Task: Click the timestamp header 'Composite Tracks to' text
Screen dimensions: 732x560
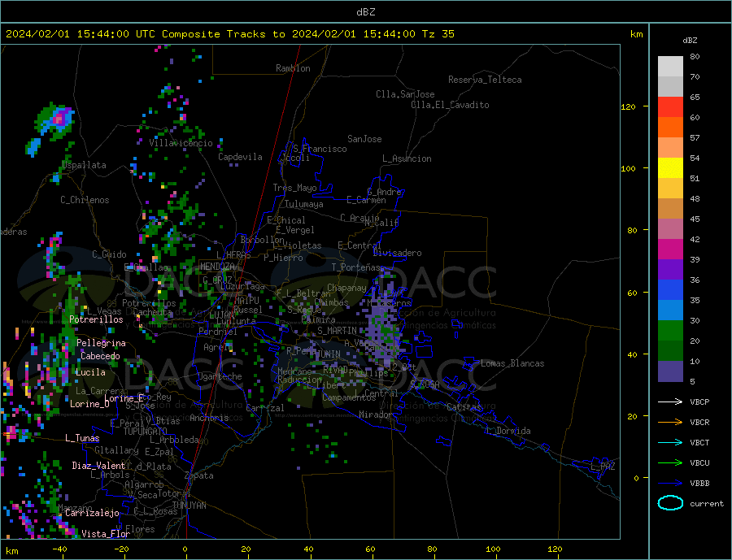Action: tap(224, 33)
